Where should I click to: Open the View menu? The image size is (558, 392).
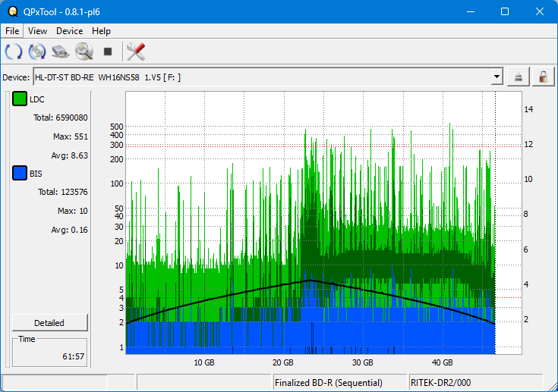(37, 31)
